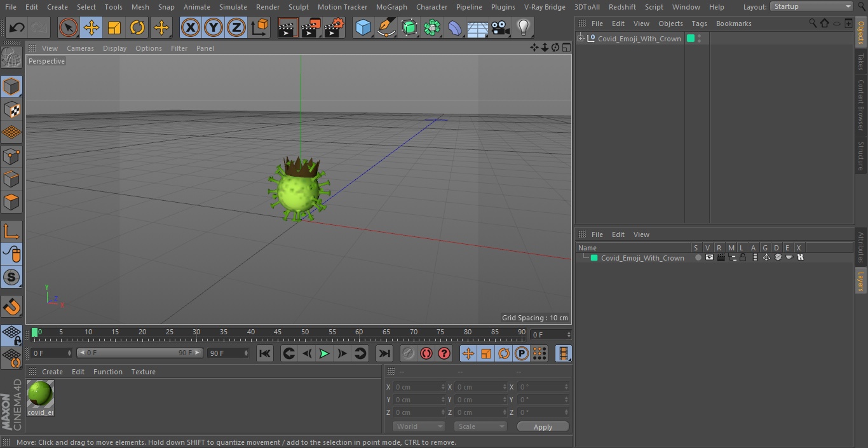Image resolution: width=868 pixels, height=448 pixels.
Task: Render the active view
Action: [288, 28]
